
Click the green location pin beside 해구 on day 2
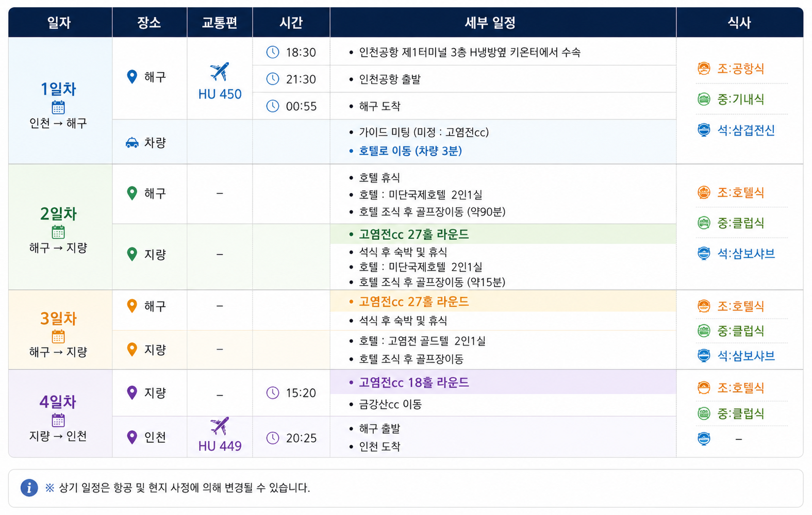pyautogui.click(x=132, y=193)
